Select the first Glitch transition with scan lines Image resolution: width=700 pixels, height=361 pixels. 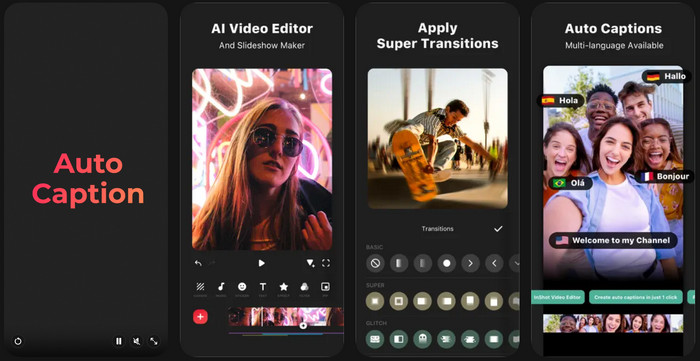click(375, 340)
